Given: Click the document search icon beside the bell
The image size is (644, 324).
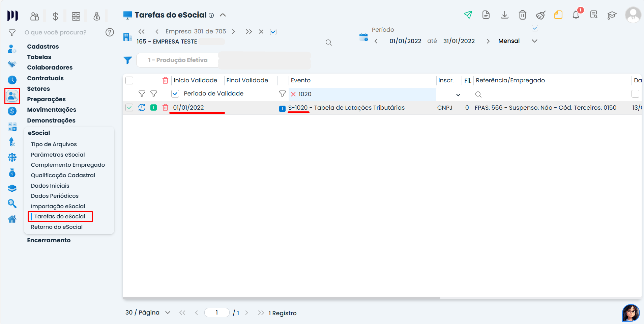Looking at the screenshot, I should pos(594,15).
